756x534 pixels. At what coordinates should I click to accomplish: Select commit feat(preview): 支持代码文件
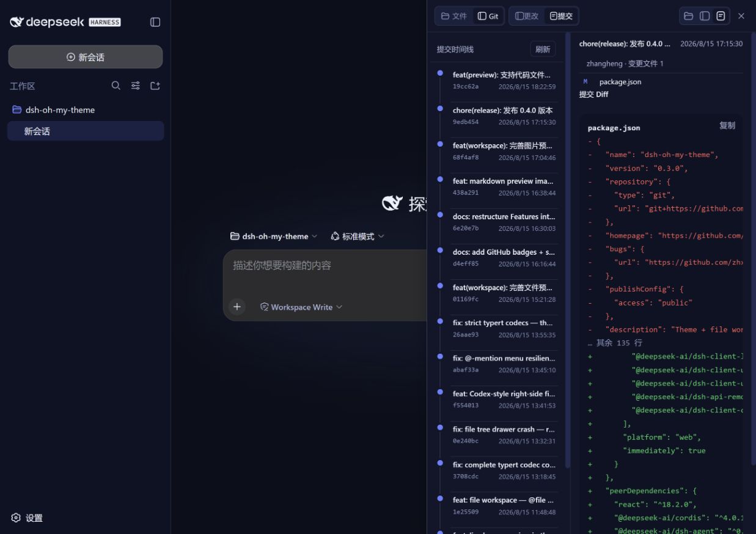[x=504, y=81]
